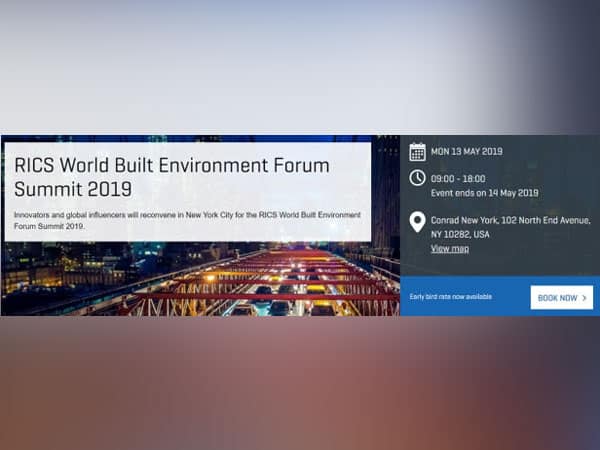This screenshot has width=600, height=450.
Task: Click the clock icon next to event time
Action: [x=417, y=178]
